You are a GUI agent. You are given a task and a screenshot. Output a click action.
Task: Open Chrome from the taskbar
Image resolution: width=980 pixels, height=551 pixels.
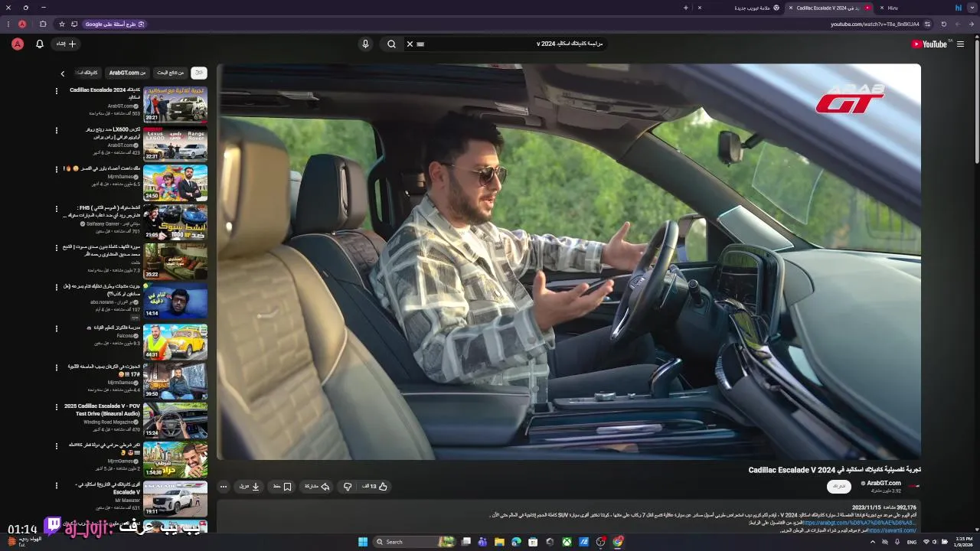point(618,542)
